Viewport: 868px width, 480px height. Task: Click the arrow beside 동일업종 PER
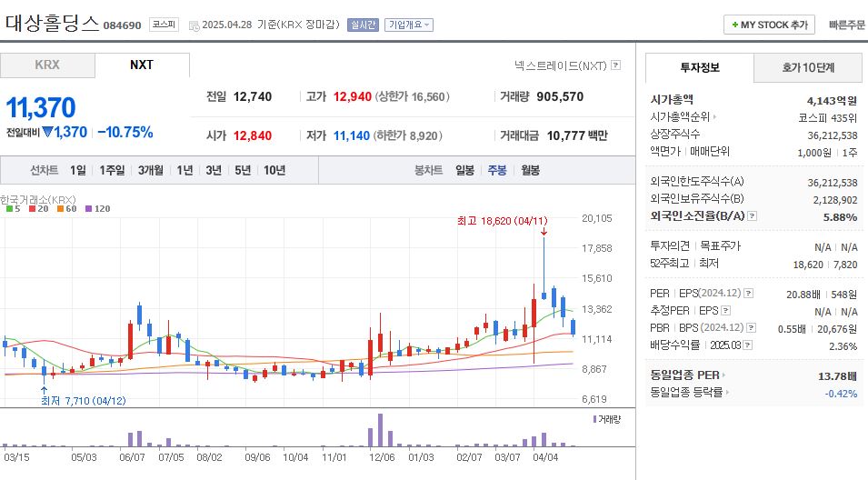723,375
